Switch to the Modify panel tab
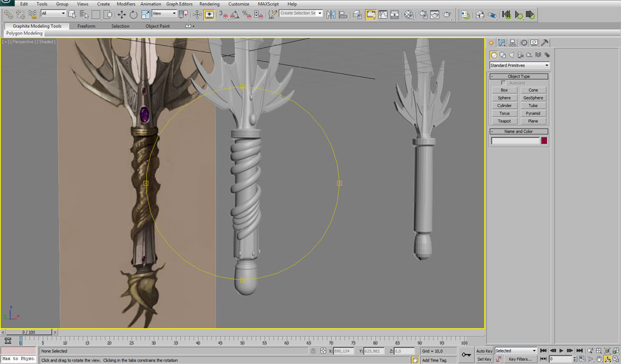This screenshot has width=621, height=364. click(x=502, y=43)
